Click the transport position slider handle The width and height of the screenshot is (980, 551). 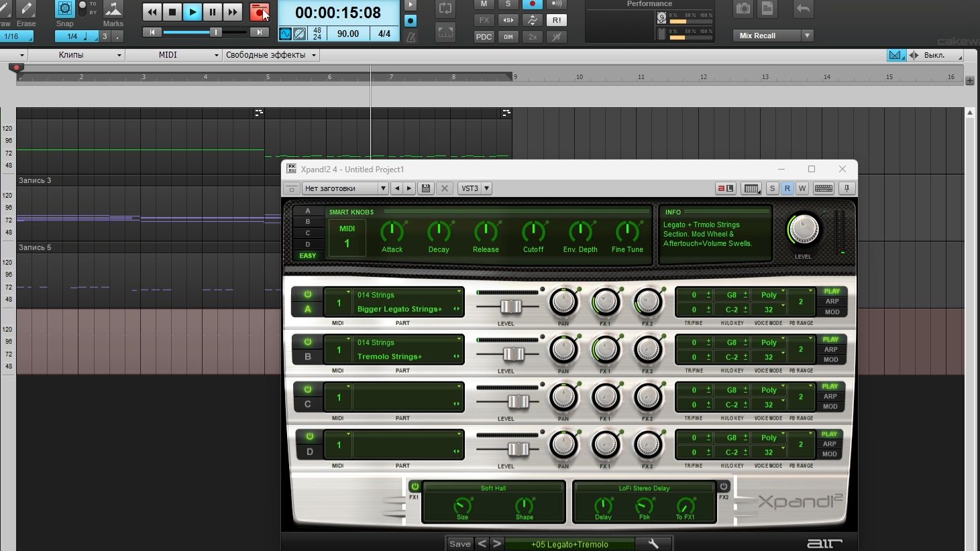point(215,32)
